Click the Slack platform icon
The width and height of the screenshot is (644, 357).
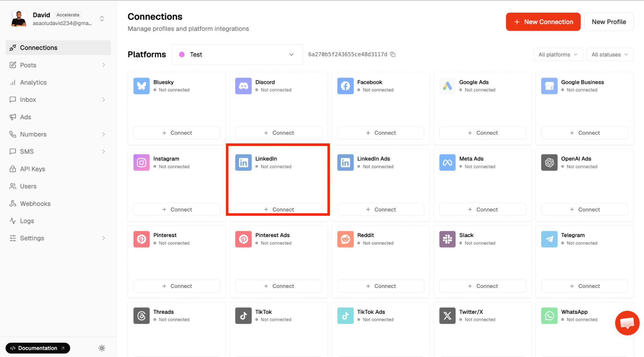447,239
